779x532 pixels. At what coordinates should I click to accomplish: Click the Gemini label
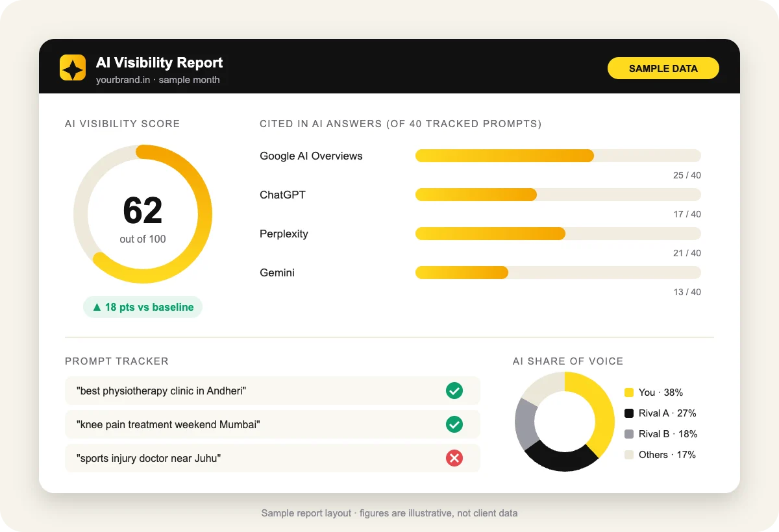277,272
